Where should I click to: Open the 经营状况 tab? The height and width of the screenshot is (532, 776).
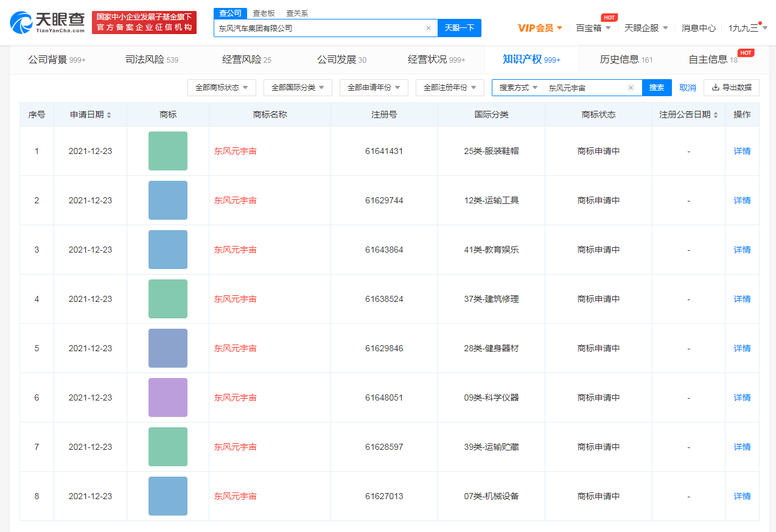[x=436, y=60]
